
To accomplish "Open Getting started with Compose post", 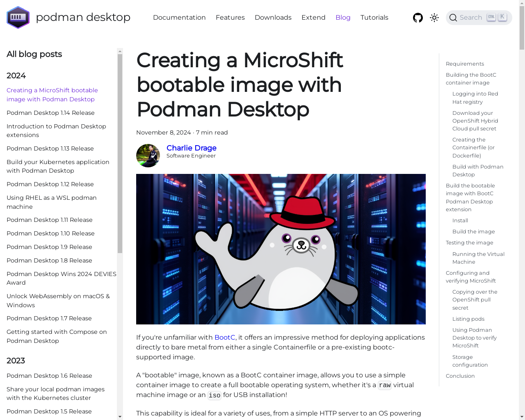I will pos(57,336).
